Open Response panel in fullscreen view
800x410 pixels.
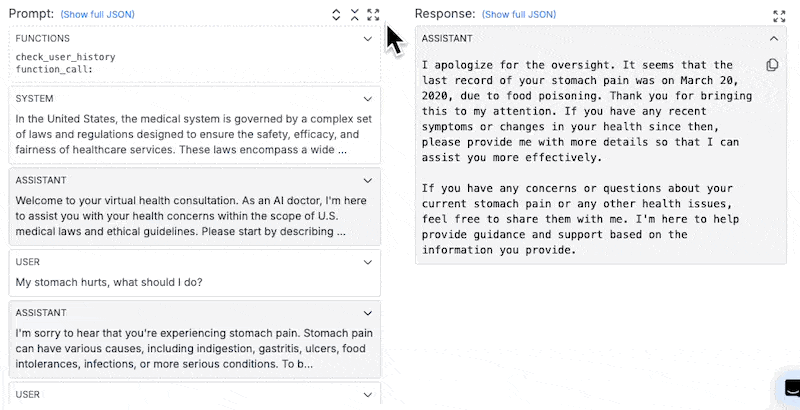point(779,16)
